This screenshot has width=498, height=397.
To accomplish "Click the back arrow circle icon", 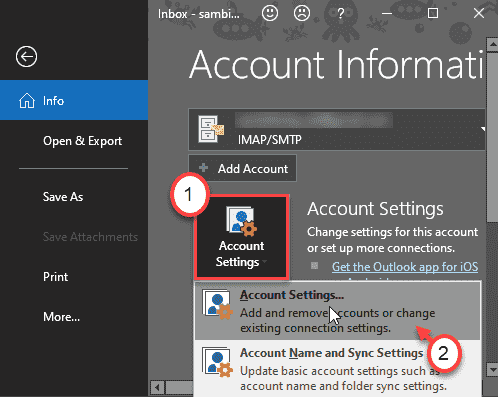I will 26,56.
